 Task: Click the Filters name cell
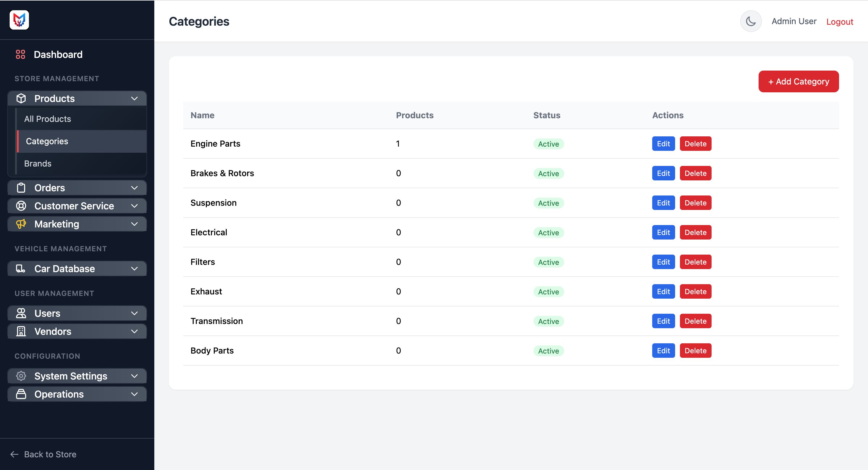pos(203,262)
